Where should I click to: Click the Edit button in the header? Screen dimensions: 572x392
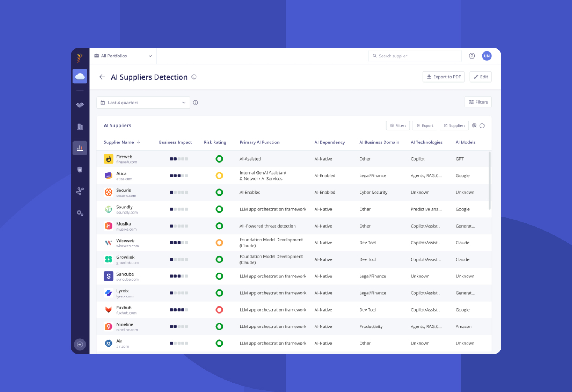[x=480, y=77]
